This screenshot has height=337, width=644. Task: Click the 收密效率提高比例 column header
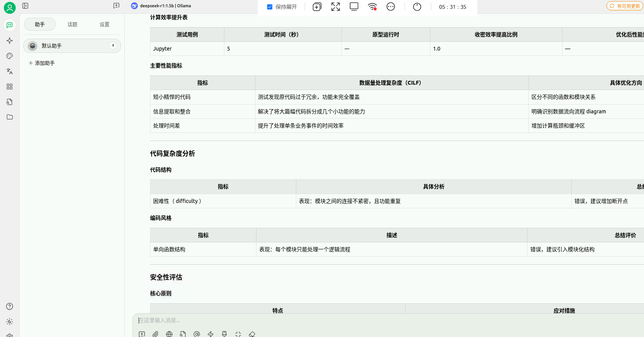click(x=496, y=34)
